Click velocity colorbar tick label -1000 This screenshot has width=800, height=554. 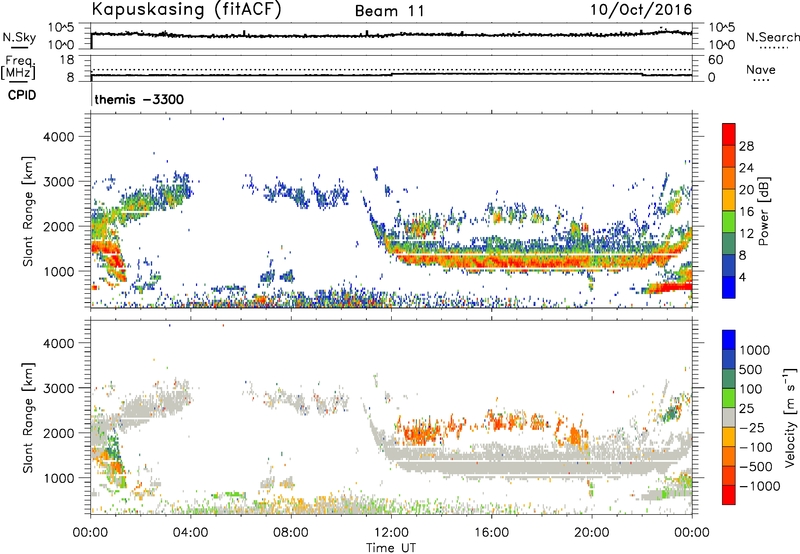point(759,486)
